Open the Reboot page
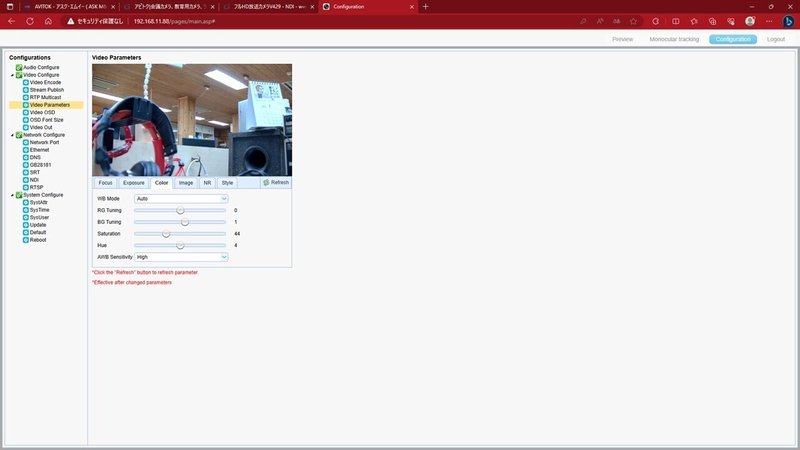800x450 pixels. (38, 240)
